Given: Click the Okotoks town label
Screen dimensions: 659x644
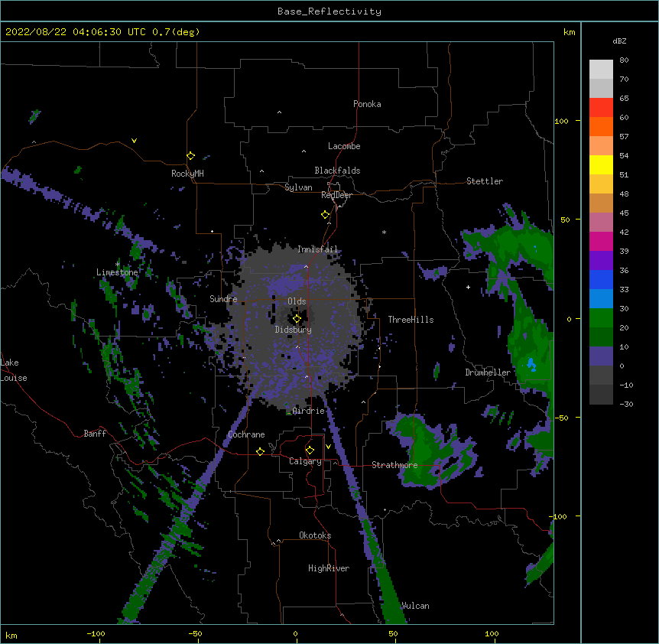Looking at the screenshot, I should pos(315,535).
